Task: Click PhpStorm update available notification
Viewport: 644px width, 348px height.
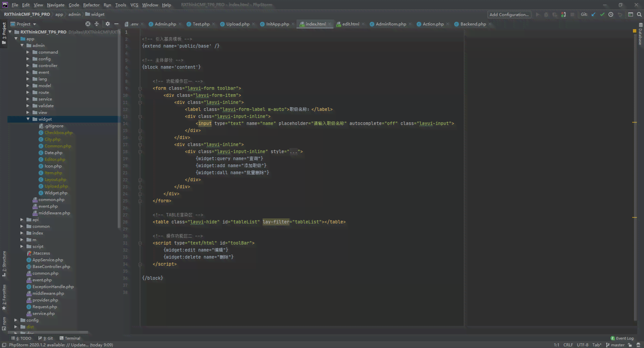Action: click(x=61, y=345)
